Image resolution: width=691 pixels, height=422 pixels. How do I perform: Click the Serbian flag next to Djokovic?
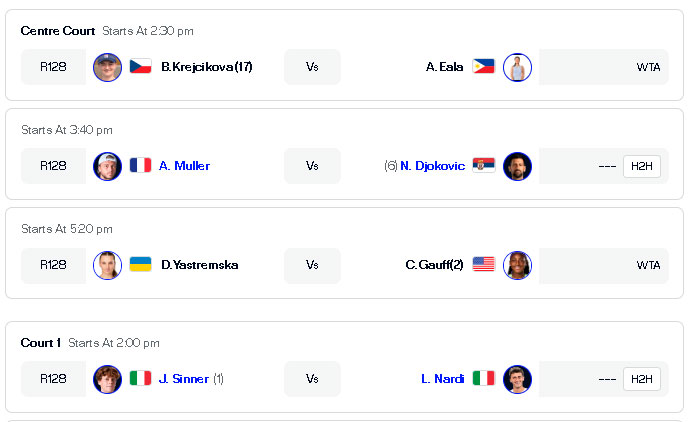pyautogui.click(x=483, y=166)
